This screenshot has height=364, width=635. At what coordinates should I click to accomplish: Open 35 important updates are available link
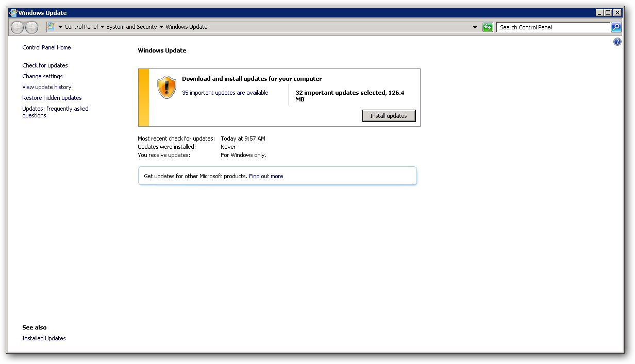pos(225,93)
